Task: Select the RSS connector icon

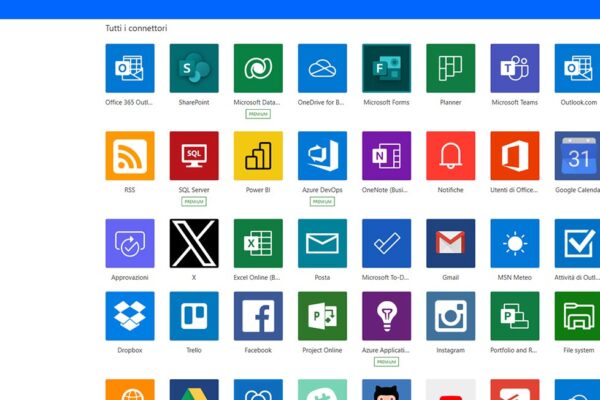Action: [x=130, y=156]
